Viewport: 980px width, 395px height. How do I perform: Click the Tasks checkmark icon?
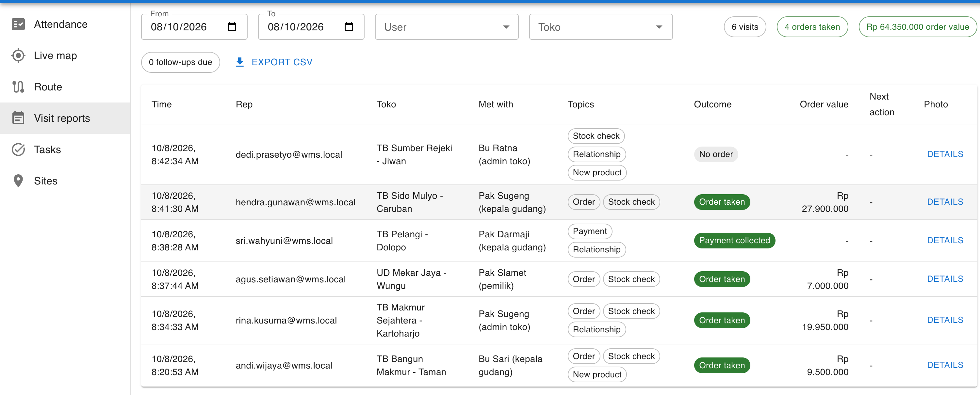coord(18,150)
